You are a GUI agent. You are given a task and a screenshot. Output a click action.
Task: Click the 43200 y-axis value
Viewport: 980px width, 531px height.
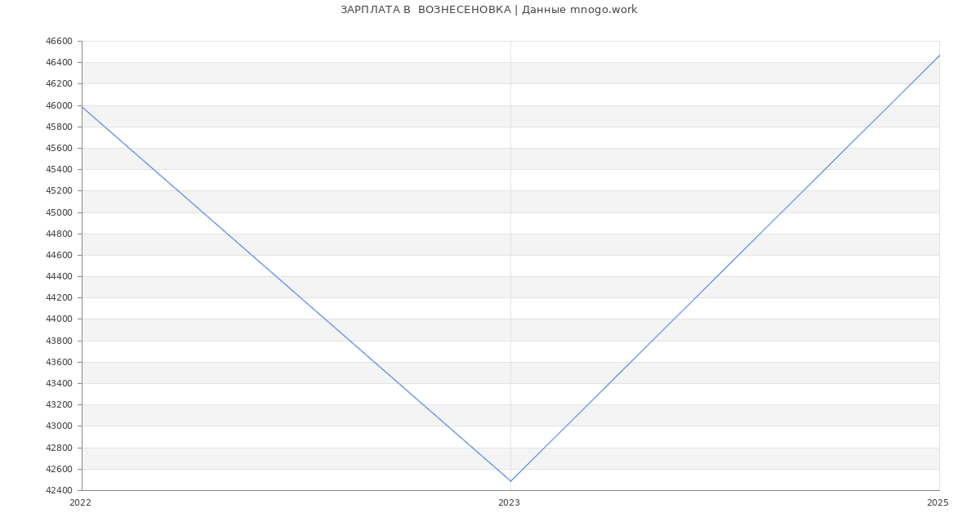pyautogui.click(x=59, y=404)
